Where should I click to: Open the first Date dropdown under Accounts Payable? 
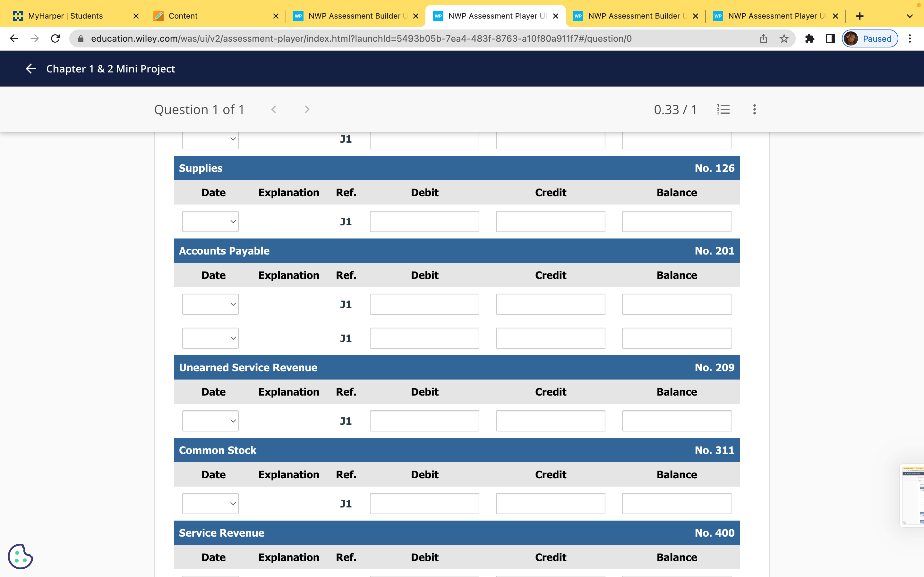point(210,304)
